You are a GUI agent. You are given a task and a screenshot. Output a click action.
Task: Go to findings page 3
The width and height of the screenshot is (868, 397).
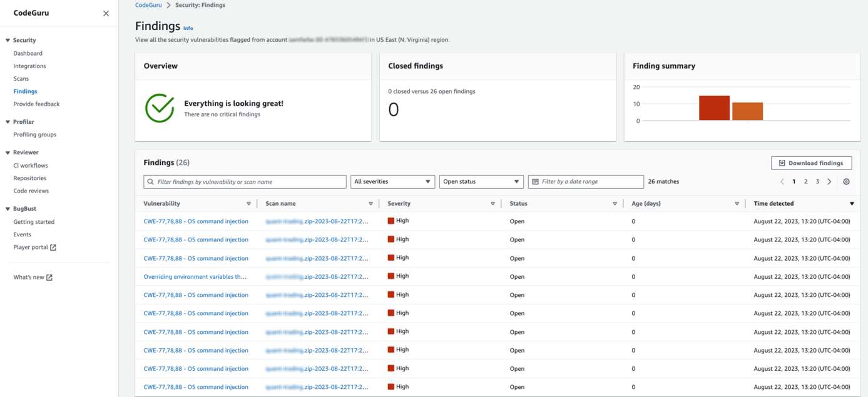point(817,182)
